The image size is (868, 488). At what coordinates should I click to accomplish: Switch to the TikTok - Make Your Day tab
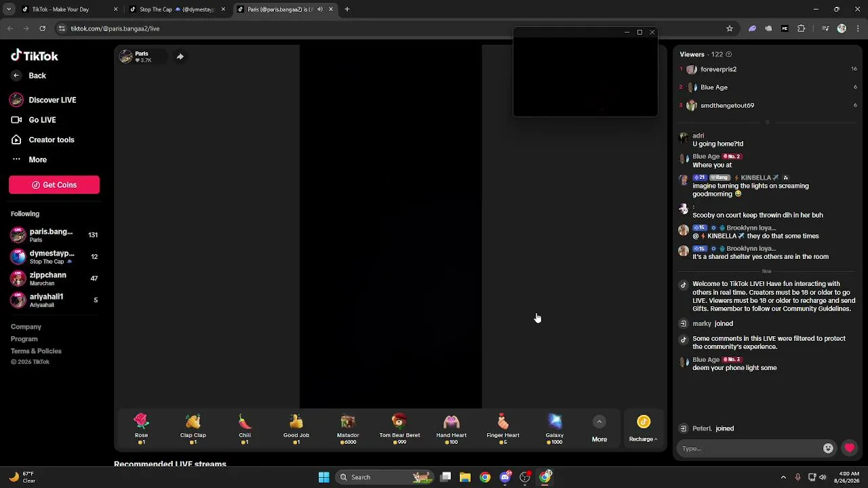point(68,9)
